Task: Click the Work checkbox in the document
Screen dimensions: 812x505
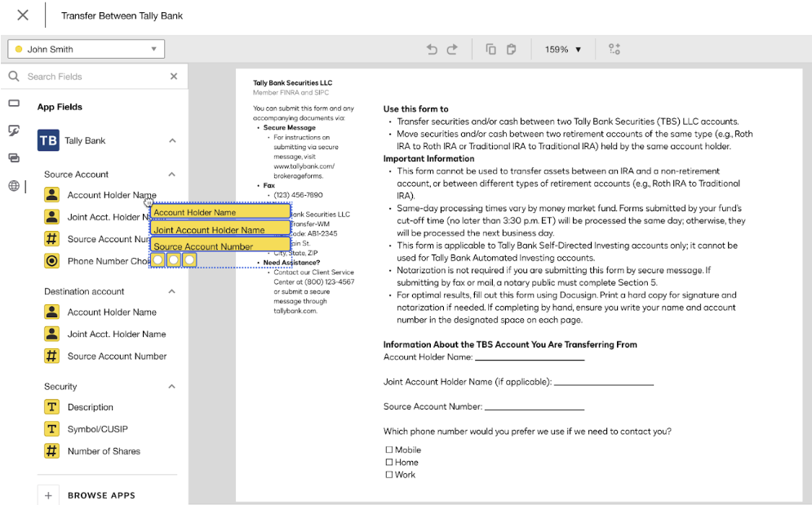Action: [389, 475]
